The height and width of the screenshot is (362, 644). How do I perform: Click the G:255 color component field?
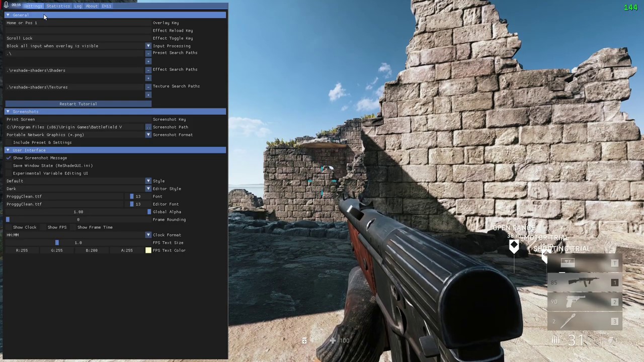click(57, 250)
